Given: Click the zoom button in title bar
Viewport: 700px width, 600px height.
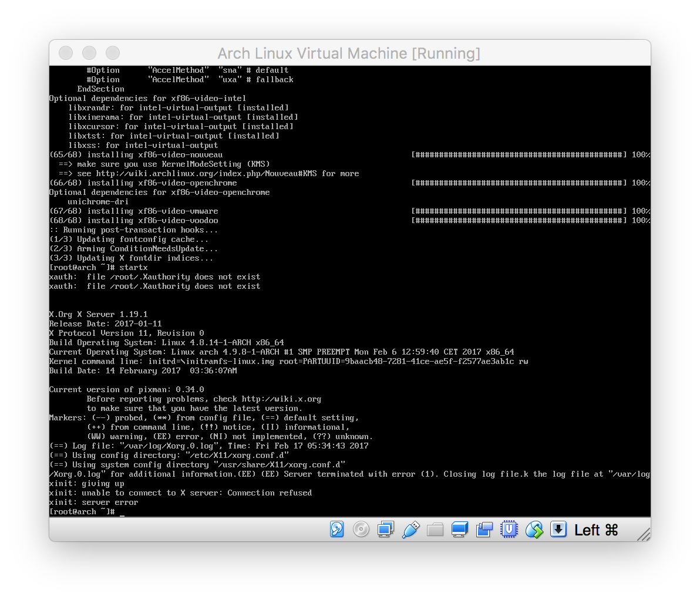Looking at the screenshot, I should [113, 53].
